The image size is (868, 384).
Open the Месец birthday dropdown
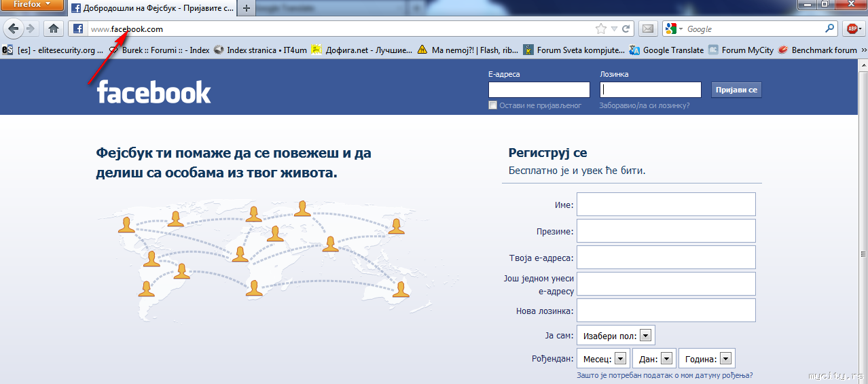pos(603,358)
